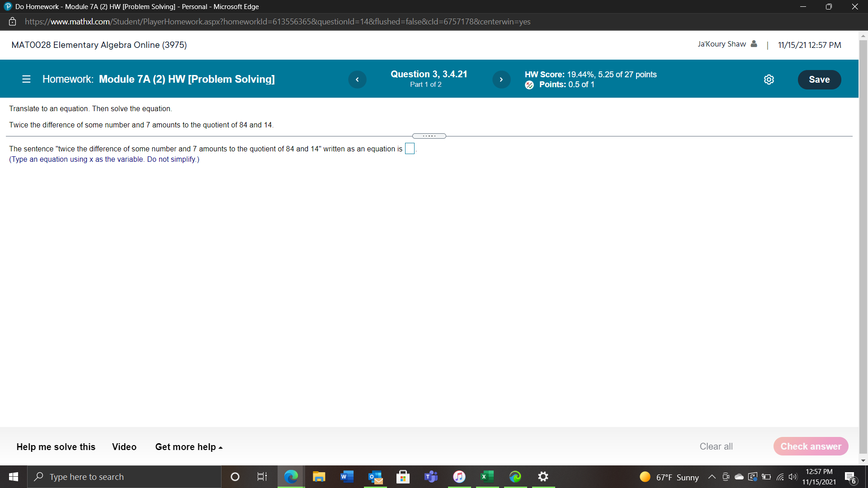Click the Save button
This screenshot has height=488, width=868.
click(819, 79)
